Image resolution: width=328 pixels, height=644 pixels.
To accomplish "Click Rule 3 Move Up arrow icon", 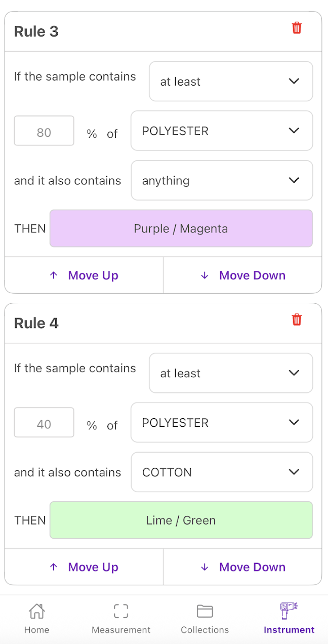I will click(x=54, y=275).
